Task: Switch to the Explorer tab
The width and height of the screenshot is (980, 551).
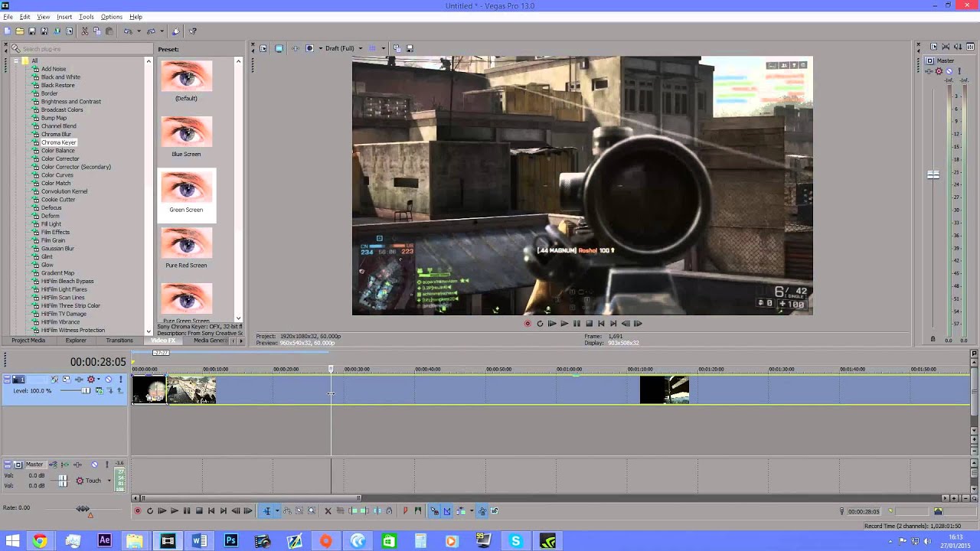Action: tap(76, 340)
